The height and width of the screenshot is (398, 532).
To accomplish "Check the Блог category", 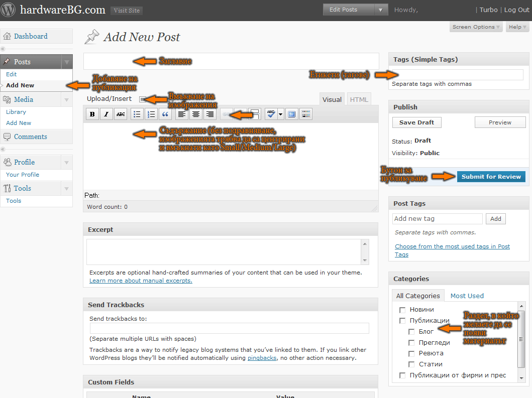I will coord(411,332).
